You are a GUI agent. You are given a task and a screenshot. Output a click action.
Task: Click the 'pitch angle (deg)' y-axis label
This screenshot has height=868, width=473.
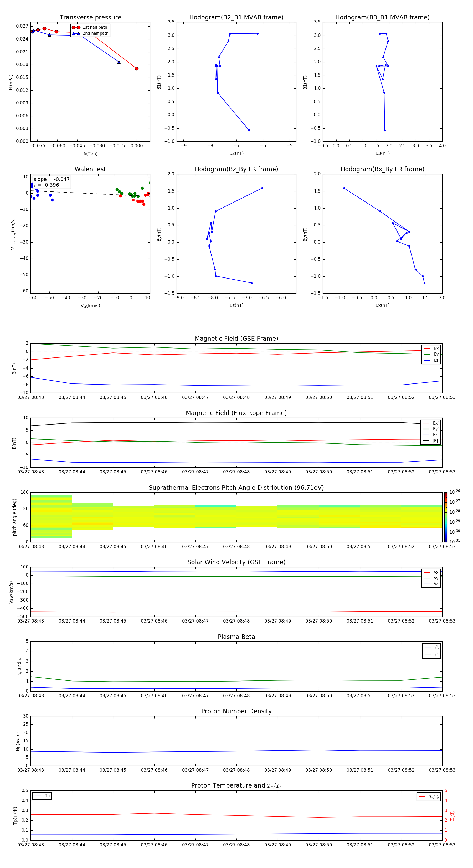point(14,517)
